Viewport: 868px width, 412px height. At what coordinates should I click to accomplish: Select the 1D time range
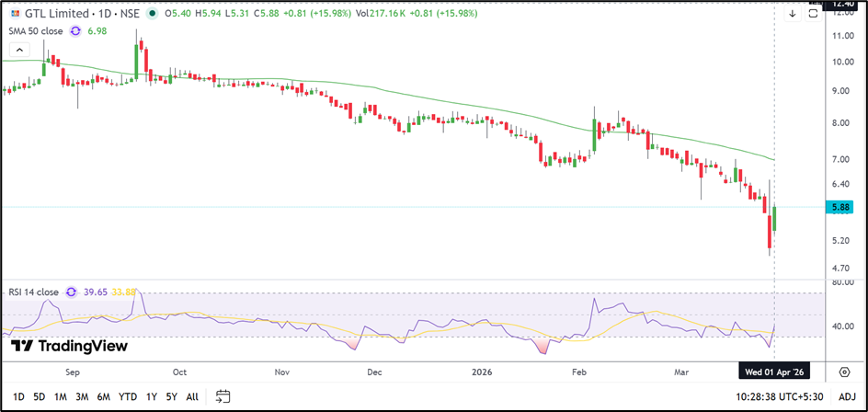[x=18, y=396]
